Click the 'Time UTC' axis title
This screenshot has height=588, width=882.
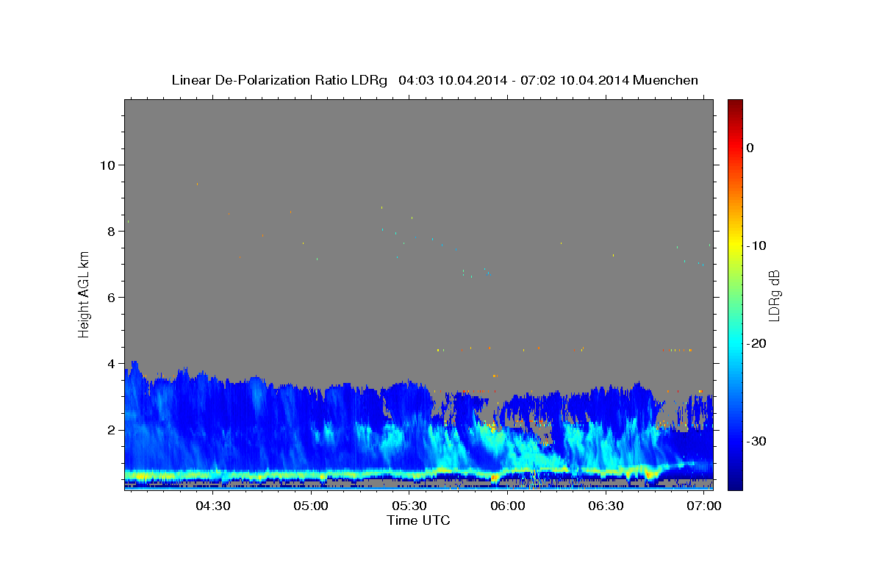418,520
